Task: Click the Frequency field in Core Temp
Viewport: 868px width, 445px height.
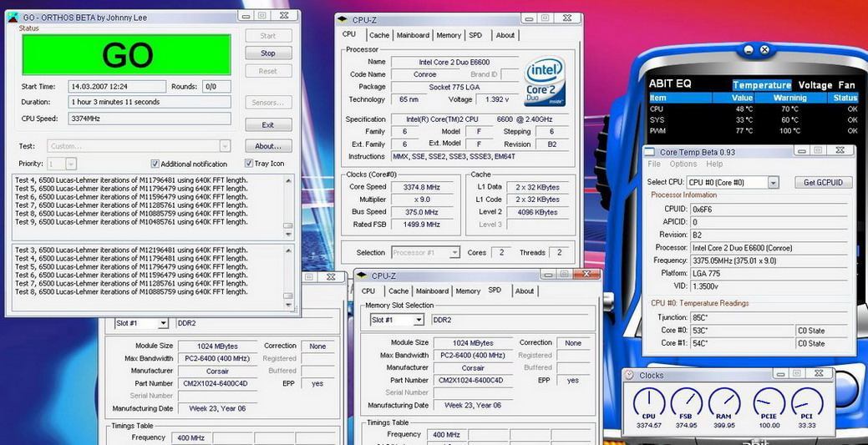Action: [x=769, y=260]
